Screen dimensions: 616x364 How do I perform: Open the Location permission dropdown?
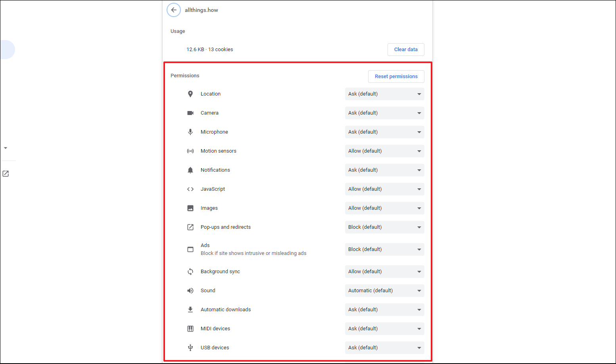[384, 94]
